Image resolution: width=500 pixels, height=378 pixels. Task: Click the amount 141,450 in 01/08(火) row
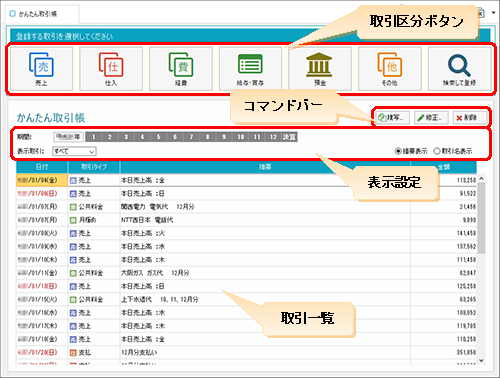pos(466,233)
